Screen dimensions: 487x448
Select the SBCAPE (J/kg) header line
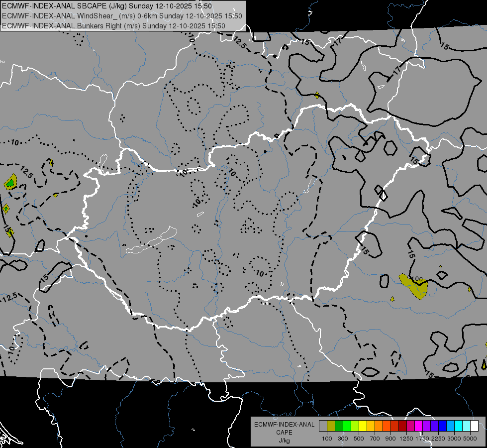[107, 6]
